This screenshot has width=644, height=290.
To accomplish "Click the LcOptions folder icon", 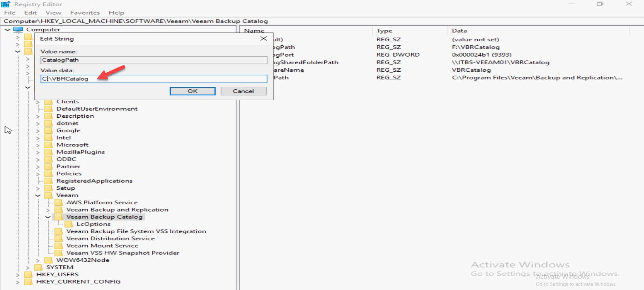I will (69, 224).
